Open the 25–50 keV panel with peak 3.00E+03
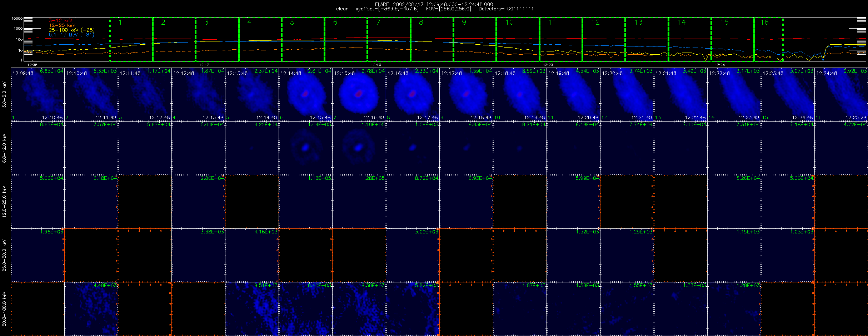 pos(413,255)
